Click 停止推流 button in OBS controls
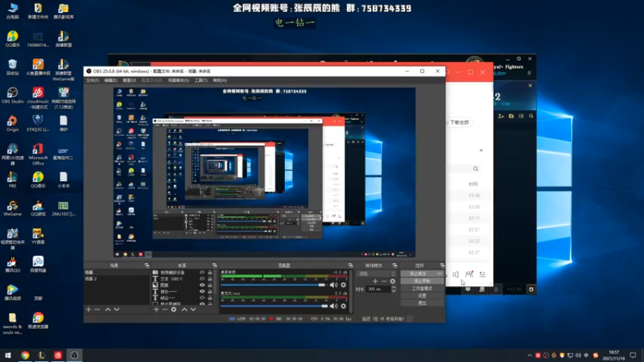The width and height of the screenshot is (644, 362). tap(419, 274)
